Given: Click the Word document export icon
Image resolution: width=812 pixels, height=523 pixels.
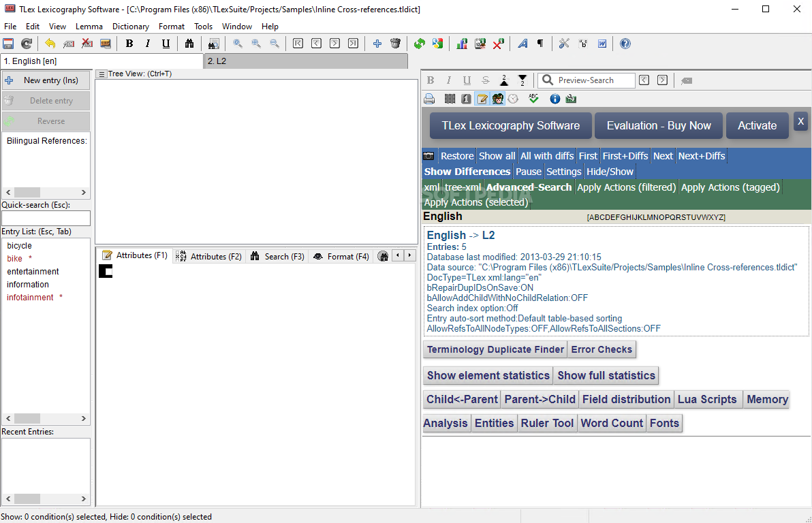Looking at the screenshot, I should tap(602, 44).
